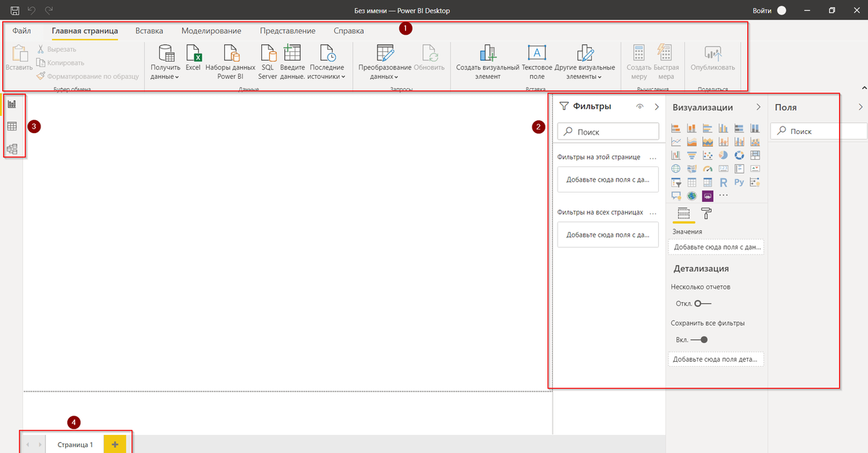
Task: Select the treemap visual
Action: pos(755,155)
